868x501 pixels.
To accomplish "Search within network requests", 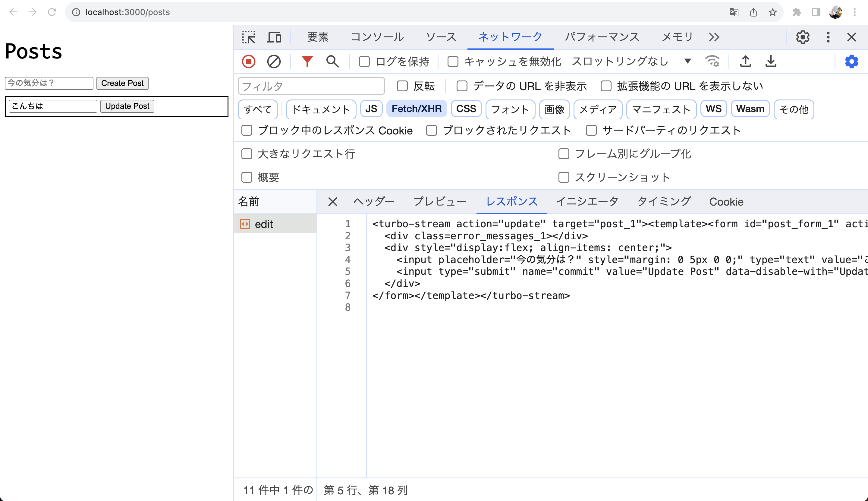I will point(332,61).
